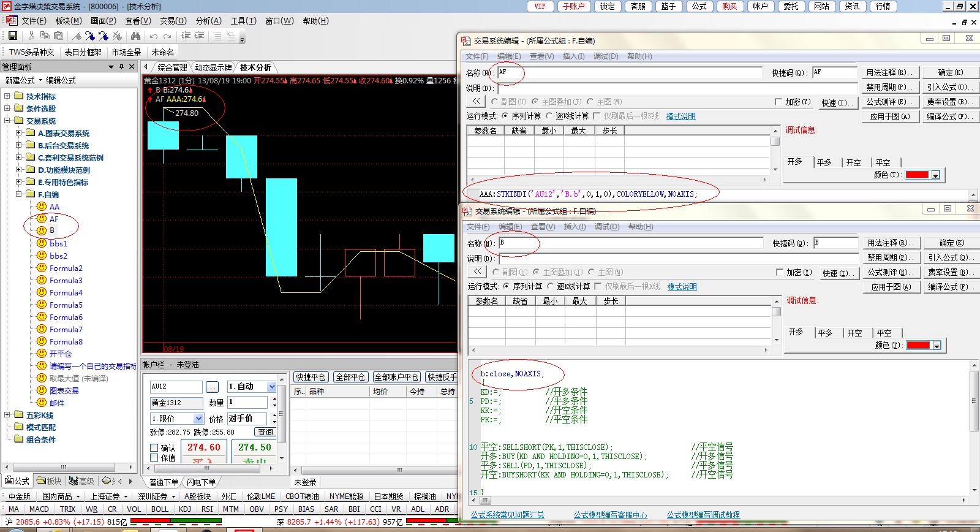Click the Paste clipboard toolbar icon

pyautogui.click(x=59, y=36)
